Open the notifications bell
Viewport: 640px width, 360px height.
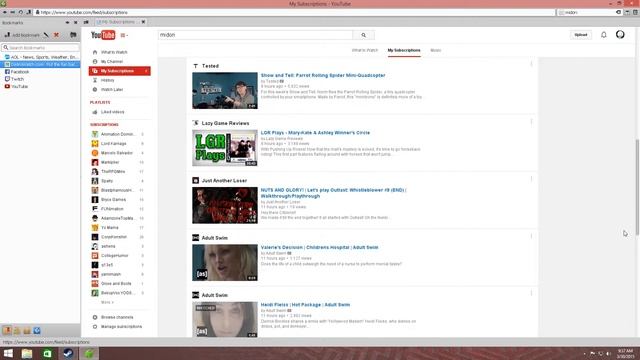click(603, 35)
